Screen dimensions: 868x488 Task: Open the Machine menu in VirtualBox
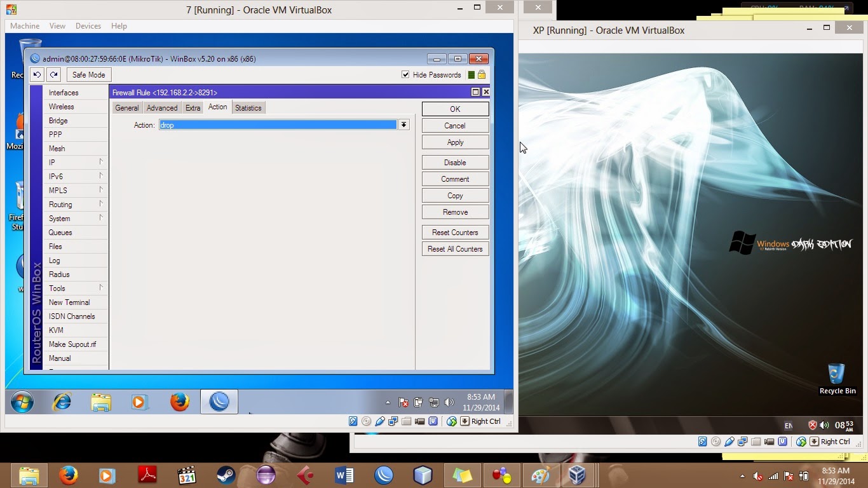tap(25, 26)
